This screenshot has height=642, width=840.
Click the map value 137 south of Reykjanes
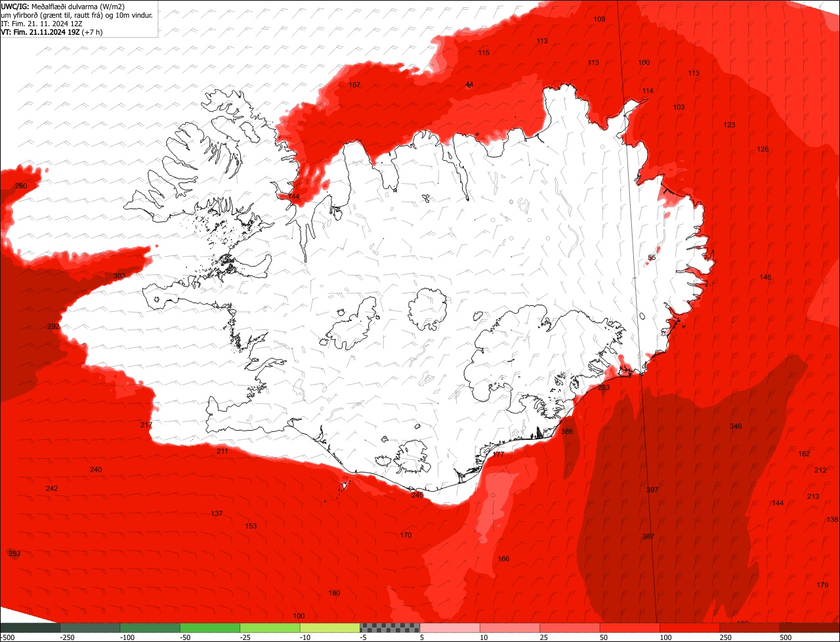click(217, 513)
